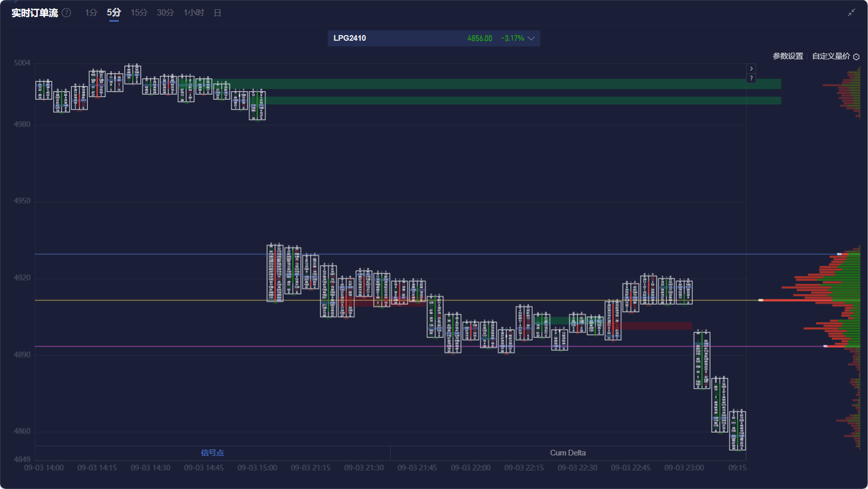The height and width of the screenshot is (489, 868).
Task: Click the lower green support band
Action: tap(516, 101)
